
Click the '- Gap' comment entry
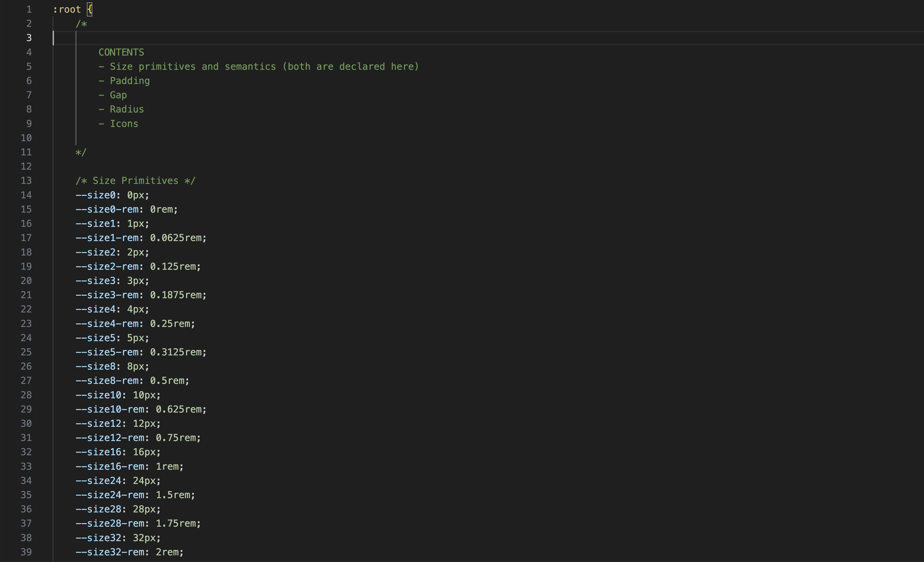click(x=113, y=95)
